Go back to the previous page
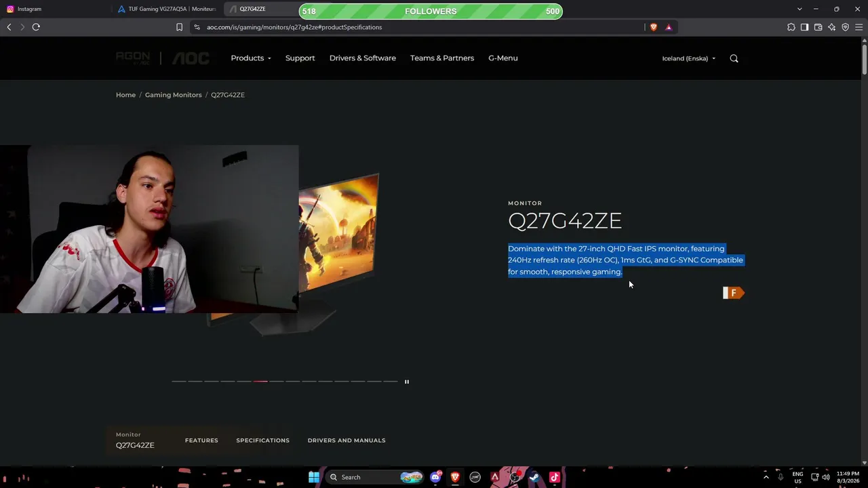Viewport: 868px width, 488px height. pyautogui.click(x=9, y=27)
